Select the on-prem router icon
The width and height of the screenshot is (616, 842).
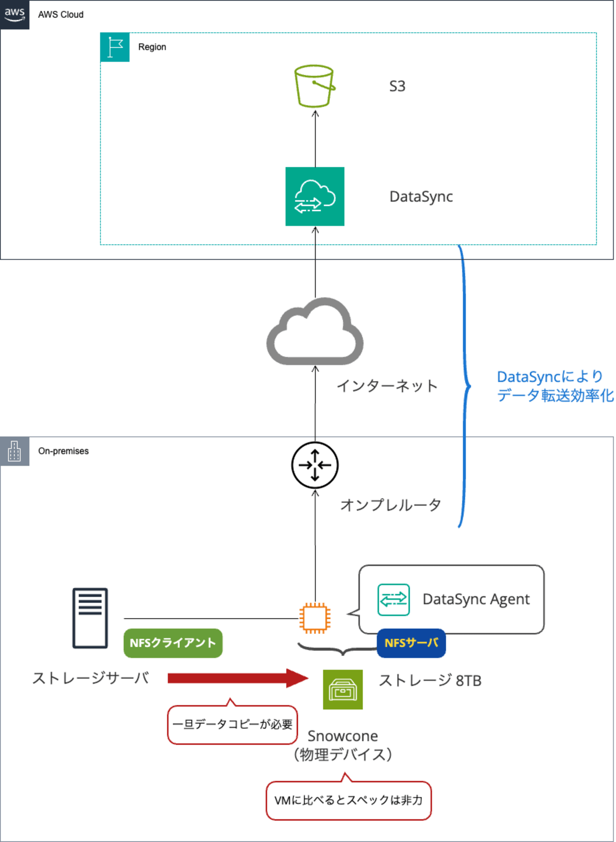[x=315, y=465]
